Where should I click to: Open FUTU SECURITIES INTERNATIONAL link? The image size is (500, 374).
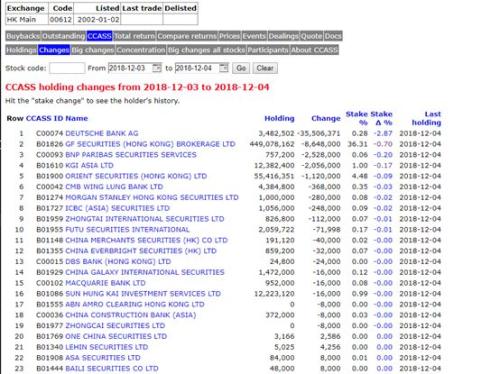tap(127, 229)
